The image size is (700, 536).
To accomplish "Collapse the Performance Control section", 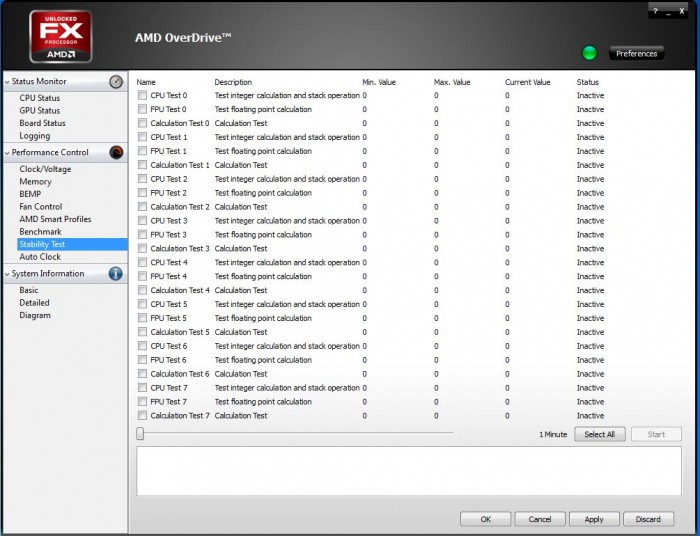I will (x=7, y=153).
